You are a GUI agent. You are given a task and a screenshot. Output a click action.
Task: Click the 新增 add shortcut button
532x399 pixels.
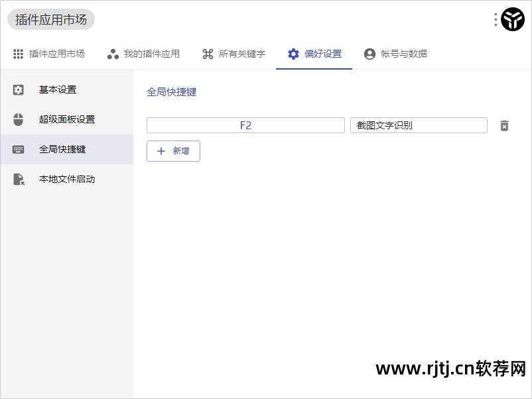click(173, 151)
